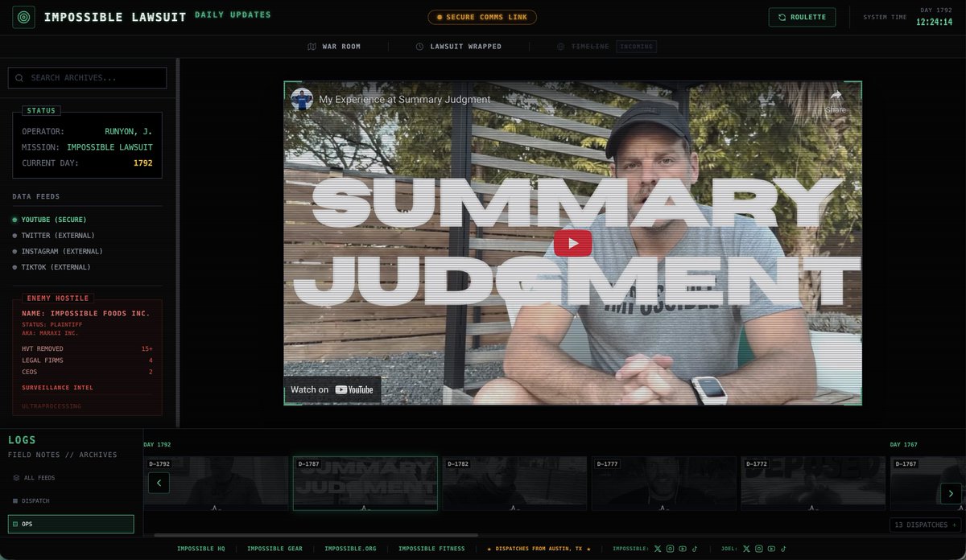
Task: Select the Instagram (External) data feed
Action: 57,251
